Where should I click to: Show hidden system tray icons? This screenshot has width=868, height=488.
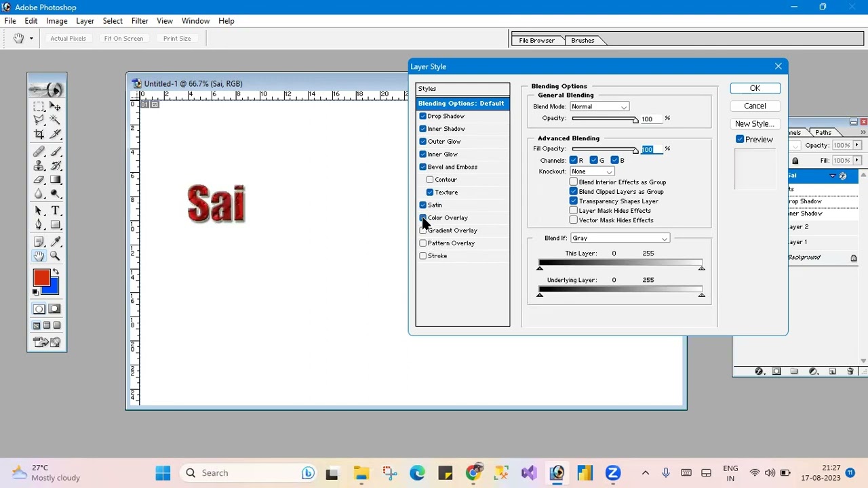[646, 473]
